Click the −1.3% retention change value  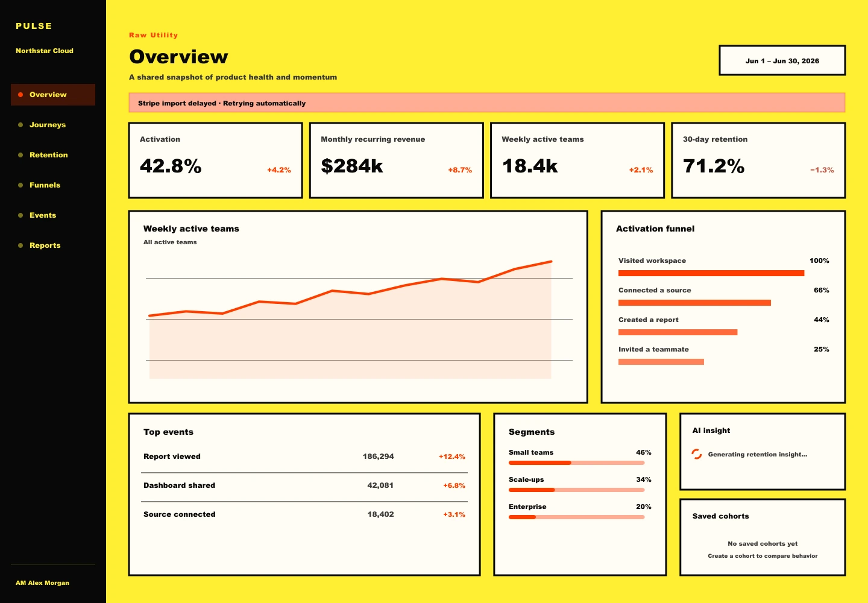pyautogui.click(x=822, y=170)
